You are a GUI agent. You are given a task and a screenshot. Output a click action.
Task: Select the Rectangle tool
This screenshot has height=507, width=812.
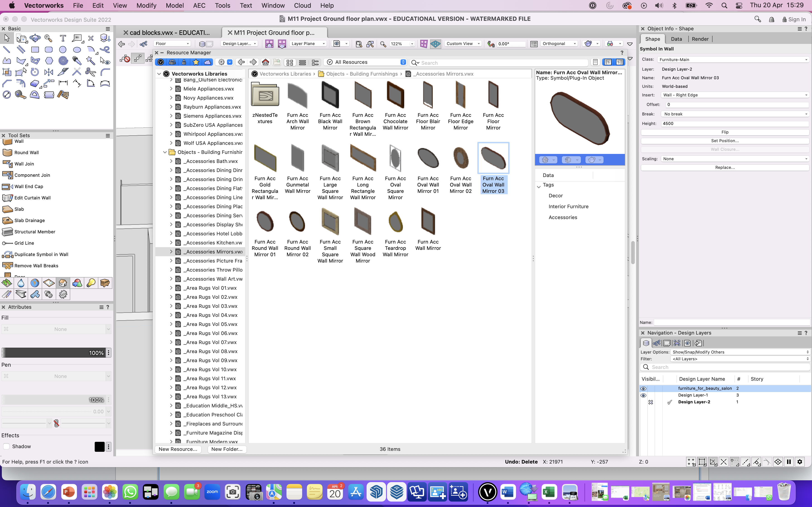[x=35, y=50]
